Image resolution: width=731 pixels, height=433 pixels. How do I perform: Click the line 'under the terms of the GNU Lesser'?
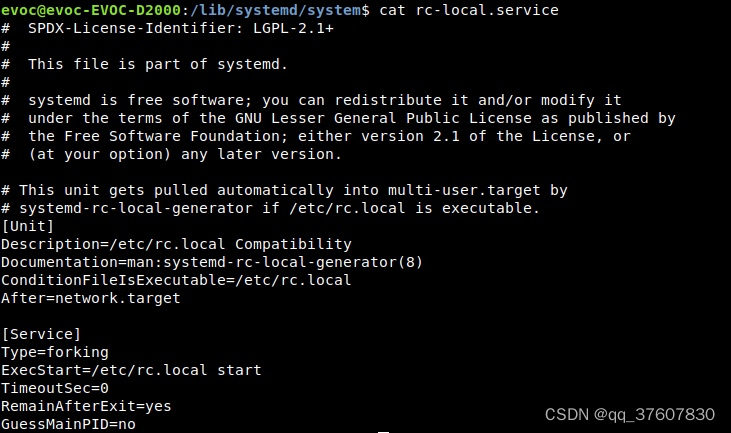[352, 118]
